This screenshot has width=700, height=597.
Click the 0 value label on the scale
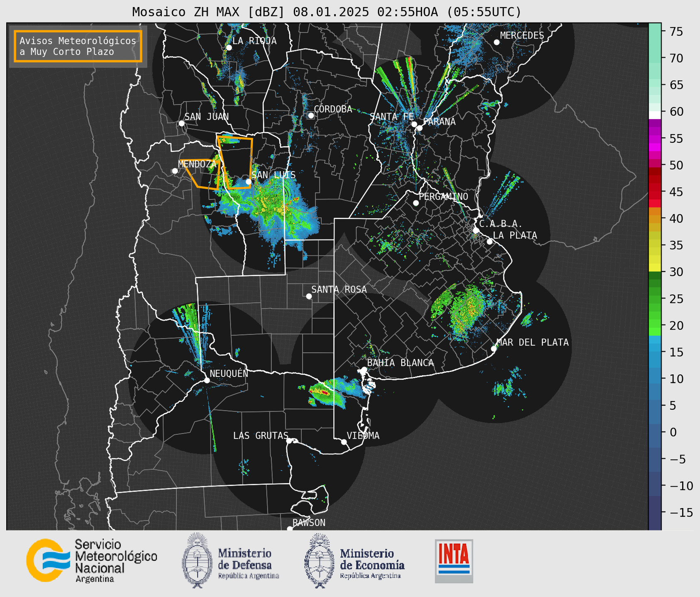[x=673, y=432]
